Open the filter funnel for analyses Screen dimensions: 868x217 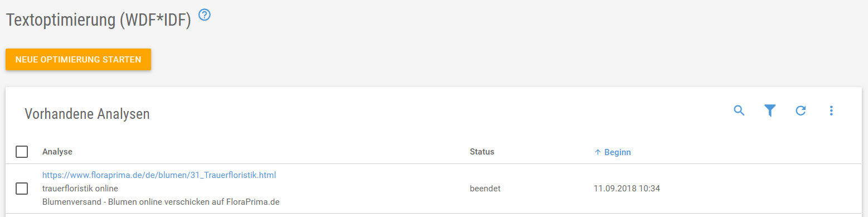click(x=770, y=110)
